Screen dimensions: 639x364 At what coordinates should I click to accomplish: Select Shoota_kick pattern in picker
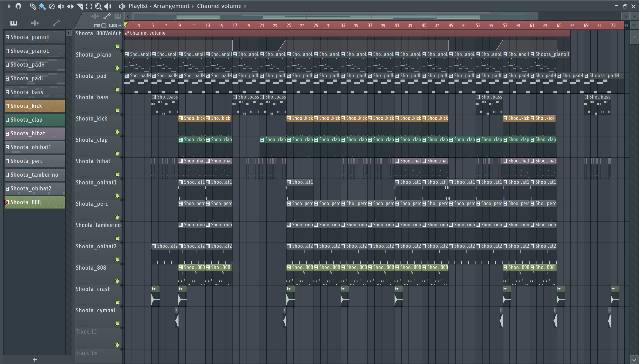pos(35,106)
